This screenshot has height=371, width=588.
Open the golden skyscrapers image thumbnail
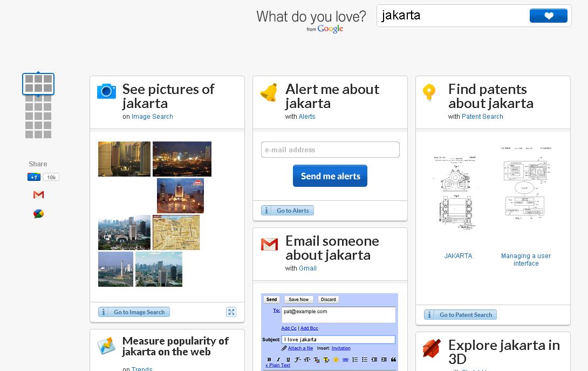(124, 159)
